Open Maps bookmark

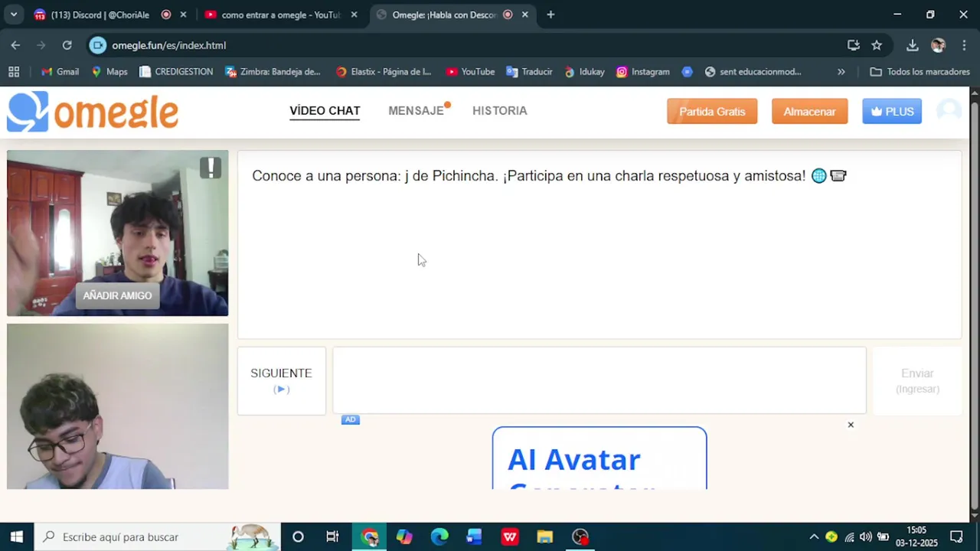[109, 72]
